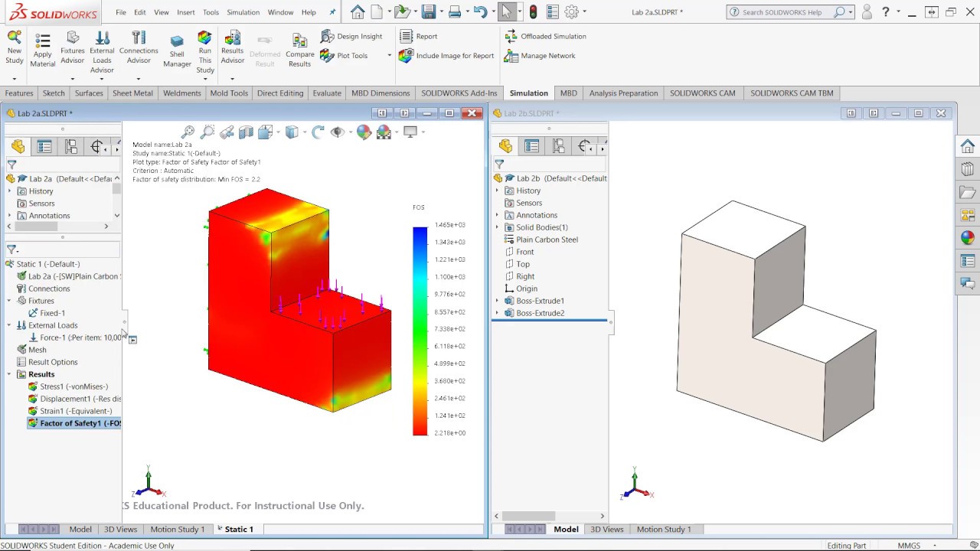Screen dimensions: 980x551
Task: Pin the menu bar with pushpin
Action: coord(332,12)
